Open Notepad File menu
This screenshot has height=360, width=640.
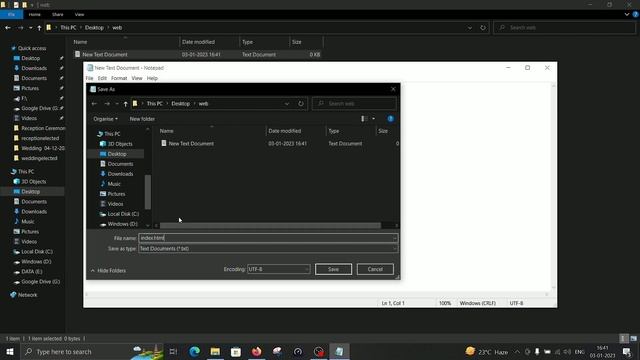89,78
